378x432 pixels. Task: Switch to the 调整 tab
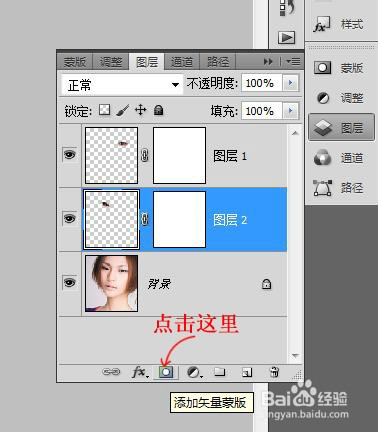click(111, 62)
